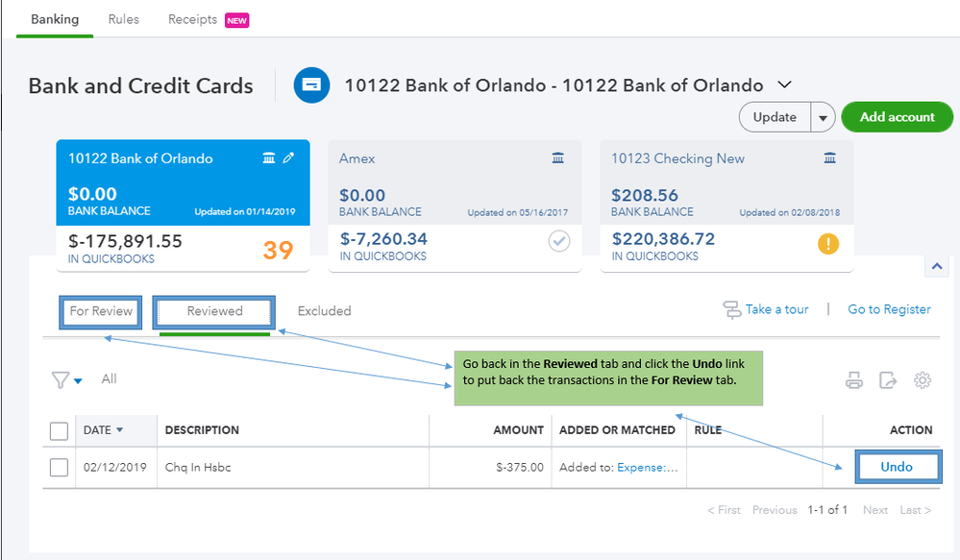Open the table settings gear icon
Image resolution: width=960 pixels, height=560 pixels.
(923, 380)
